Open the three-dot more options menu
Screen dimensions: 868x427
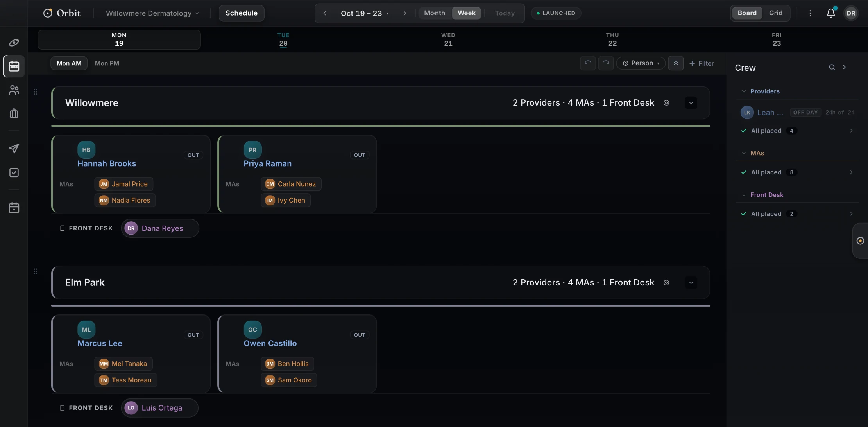click(810, 13)
